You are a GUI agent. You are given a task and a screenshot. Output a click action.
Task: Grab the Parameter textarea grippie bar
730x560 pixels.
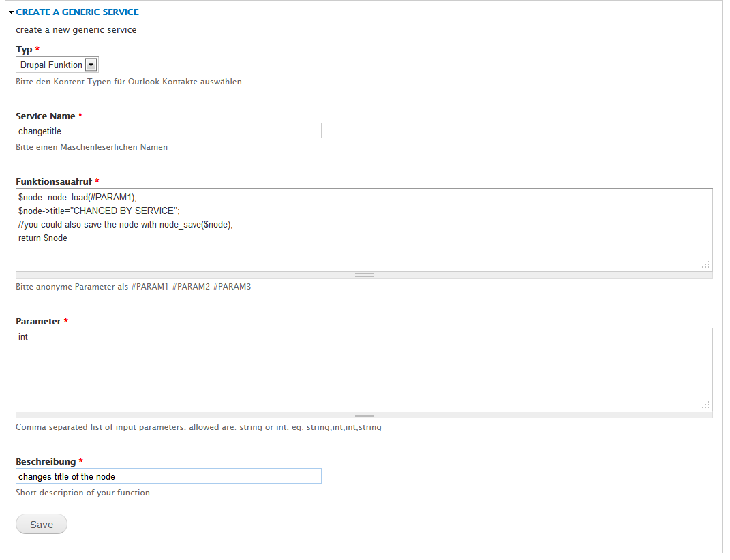click(364, 415)
